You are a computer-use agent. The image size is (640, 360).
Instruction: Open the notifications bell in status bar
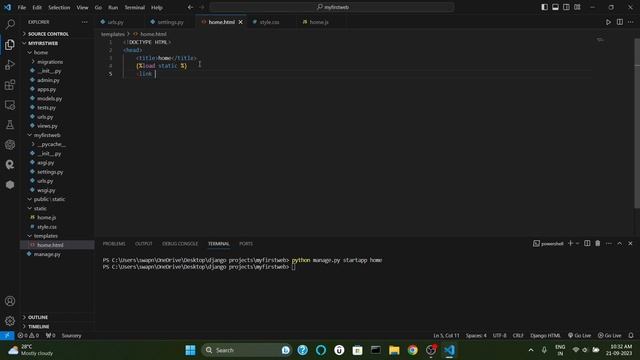coord(631,336)
